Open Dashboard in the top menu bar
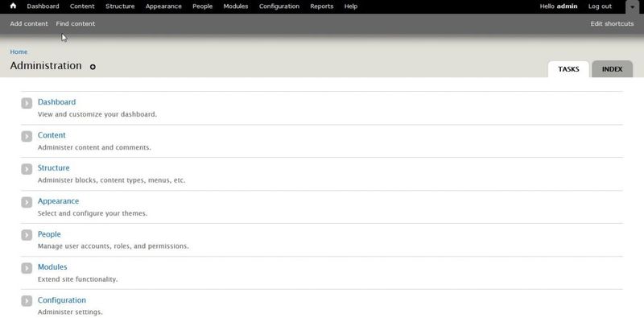 point(43,6)
